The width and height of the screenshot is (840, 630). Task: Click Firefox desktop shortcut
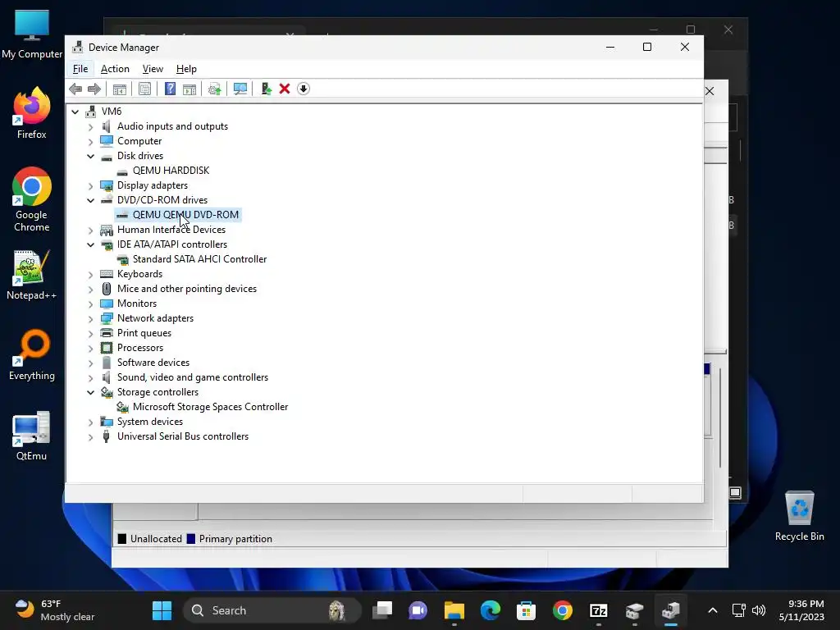[32, 113]
